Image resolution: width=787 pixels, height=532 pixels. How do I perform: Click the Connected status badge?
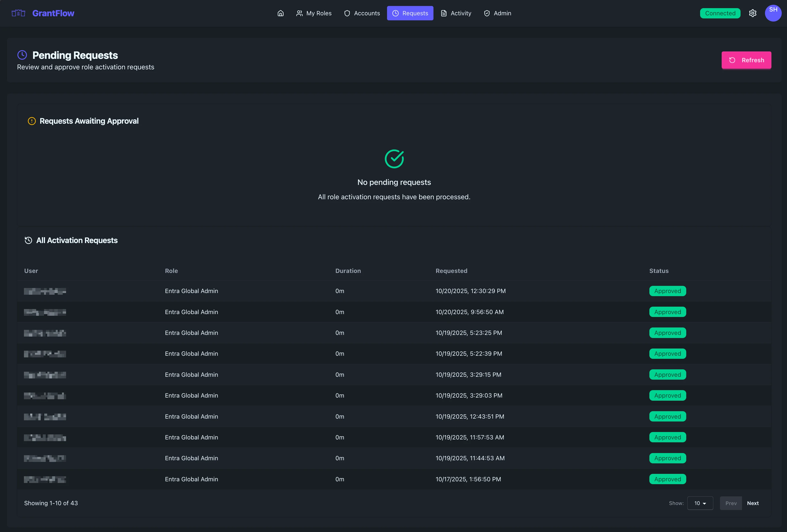coord(720,13)
